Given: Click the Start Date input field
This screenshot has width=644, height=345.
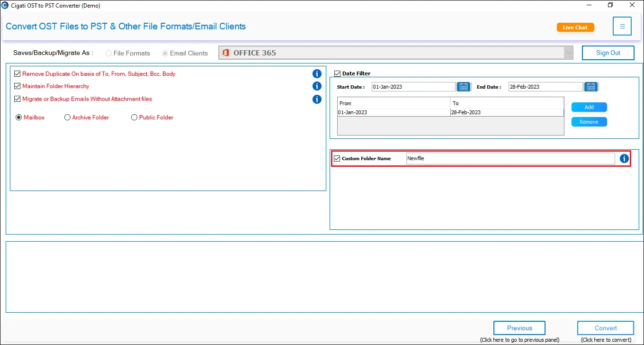Looking at the screenshot, I should [x=413, y=87].
